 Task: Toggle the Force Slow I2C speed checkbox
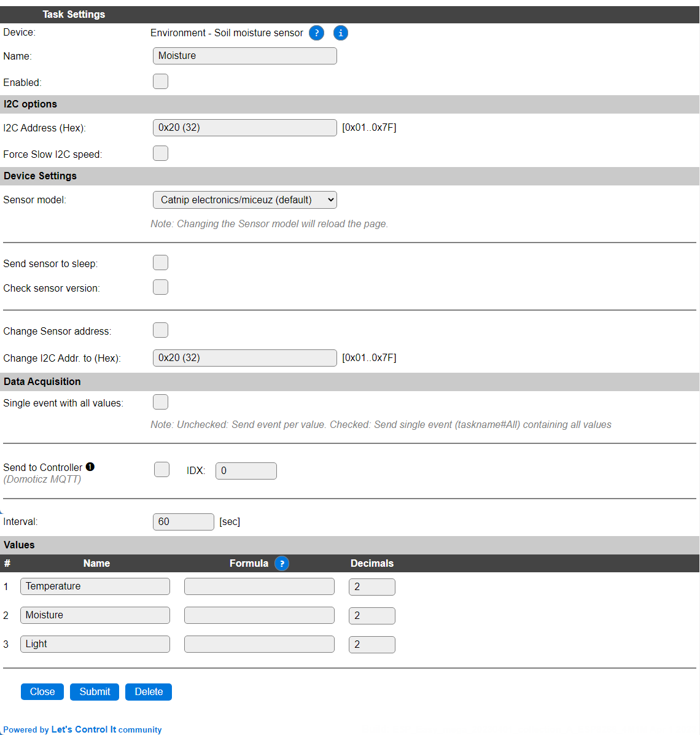[x=160, y=154]
